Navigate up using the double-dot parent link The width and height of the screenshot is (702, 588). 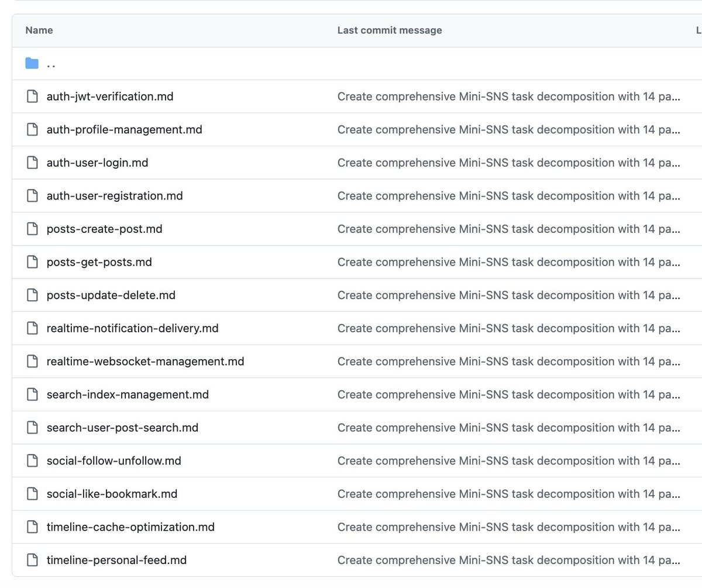click(x=51, y=64)
